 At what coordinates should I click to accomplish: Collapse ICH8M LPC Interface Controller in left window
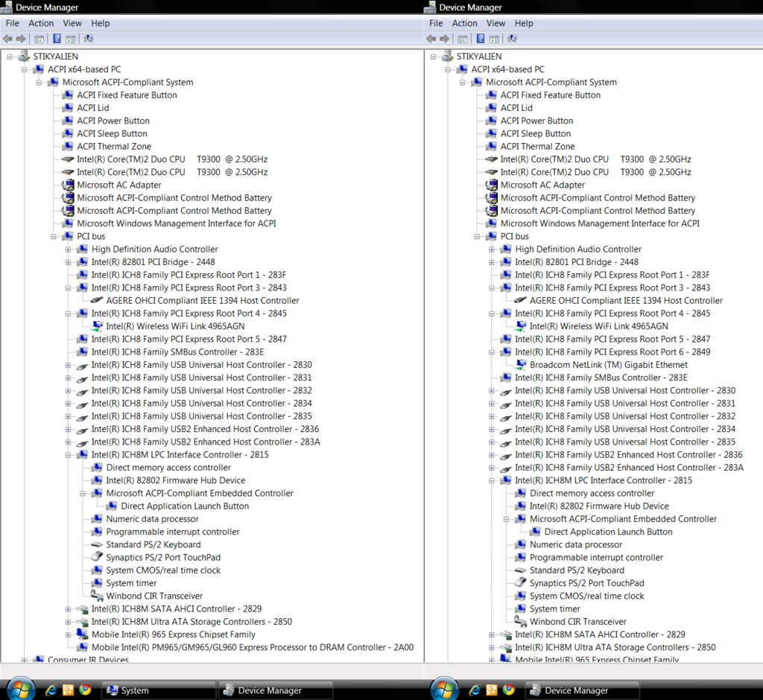click(x=69, y=455)
